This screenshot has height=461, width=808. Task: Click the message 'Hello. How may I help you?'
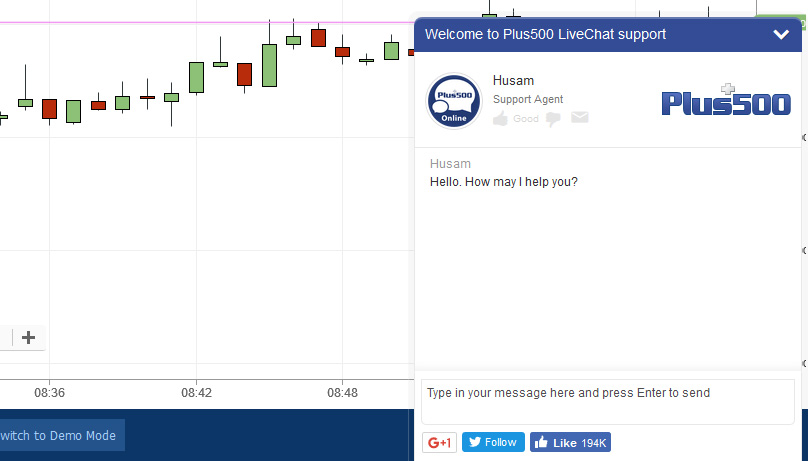point(503,182)
